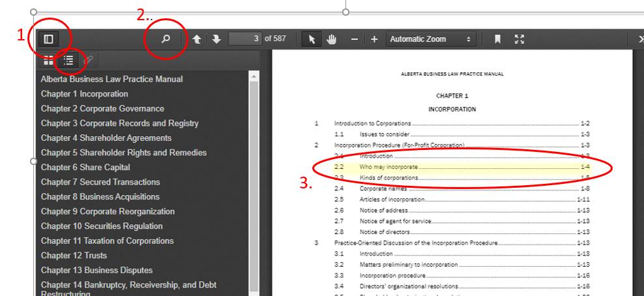Viewport: 644px width, 296px height.
Task: Zoom in with the plus button
Action: click(374, 39)
